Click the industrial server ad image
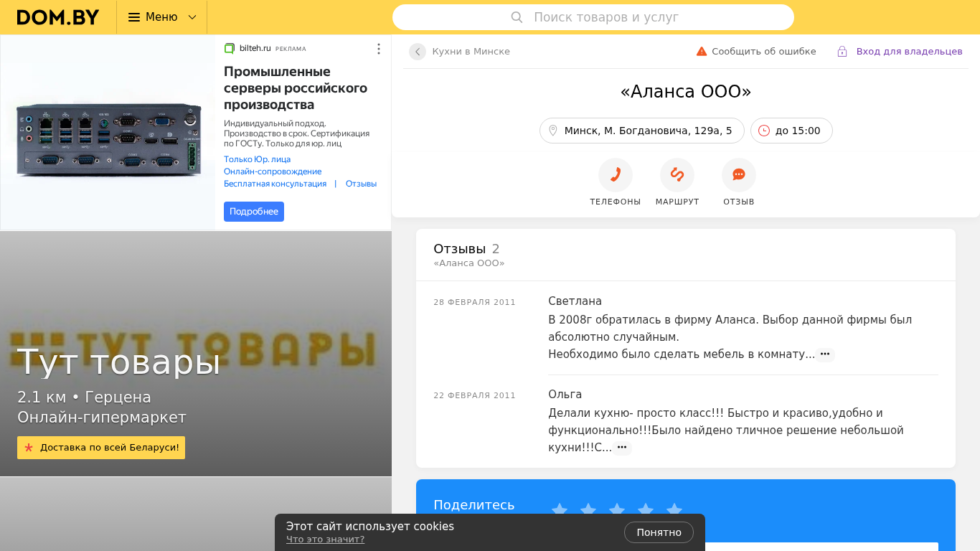The width and height of the screenshot is (980, 551). (108, 133)
